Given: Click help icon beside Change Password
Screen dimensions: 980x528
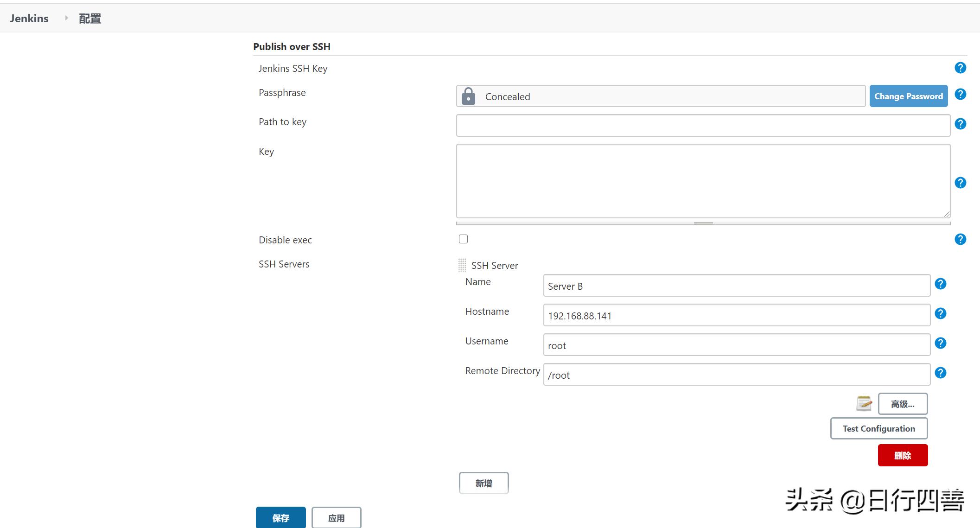Looking at the screenshot, I should [x=960, y=95].
